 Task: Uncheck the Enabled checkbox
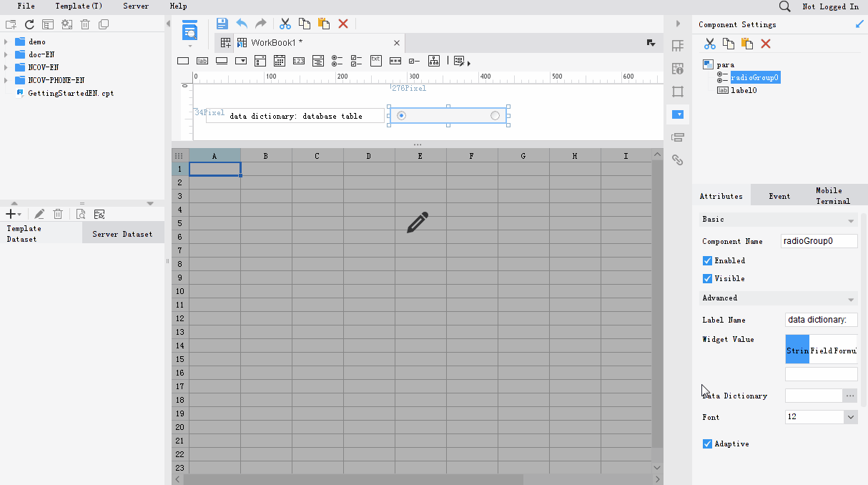click(x=707, y=260)
